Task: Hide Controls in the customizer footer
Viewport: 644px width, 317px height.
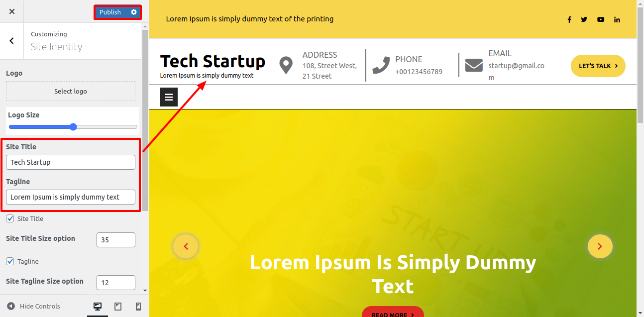Action: pos(33,307)
